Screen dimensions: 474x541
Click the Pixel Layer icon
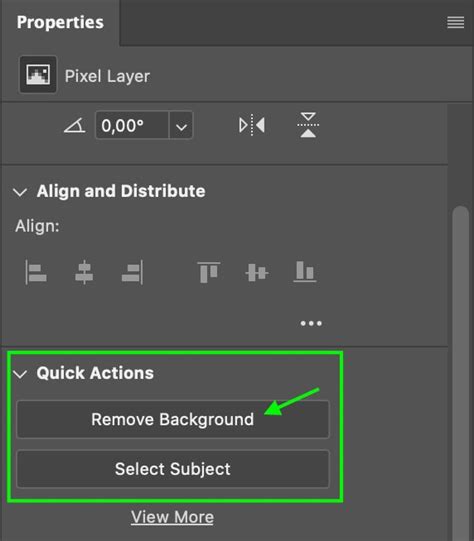(x=38, y=75)
